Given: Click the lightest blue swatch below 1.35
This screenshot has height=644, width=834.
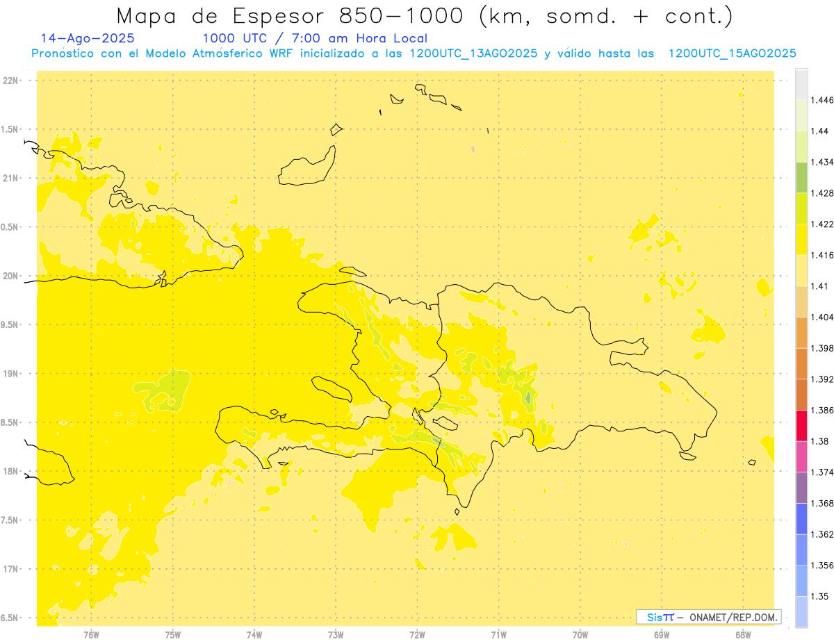Looking at the screenshot, I should 801,612.
